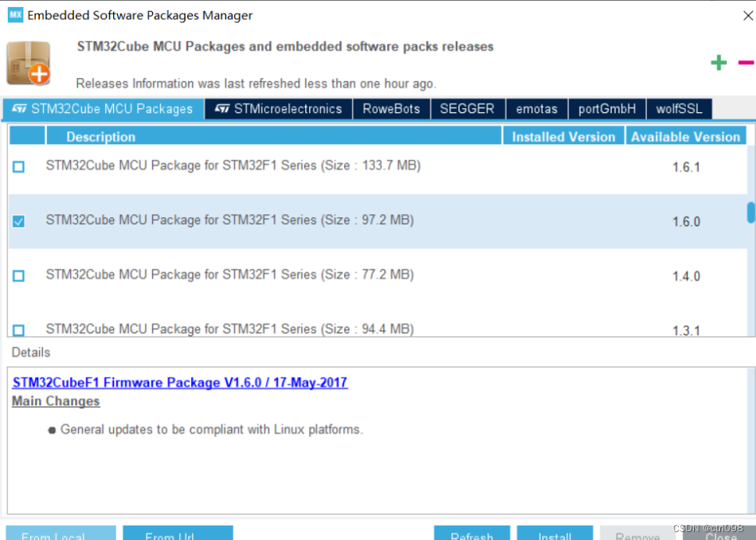Click the pink minus collapse-all icon
The image size is (756, 540).
(746, 63)
